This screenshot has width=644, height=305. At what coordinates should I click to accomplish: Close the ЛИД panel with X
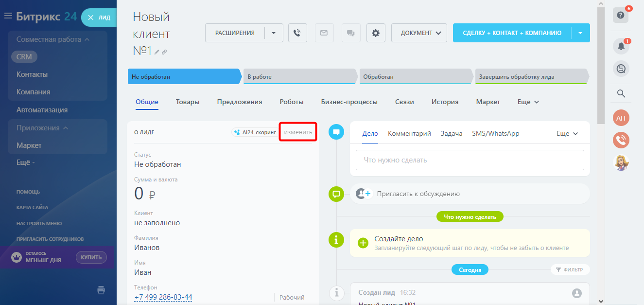point(90,18)
